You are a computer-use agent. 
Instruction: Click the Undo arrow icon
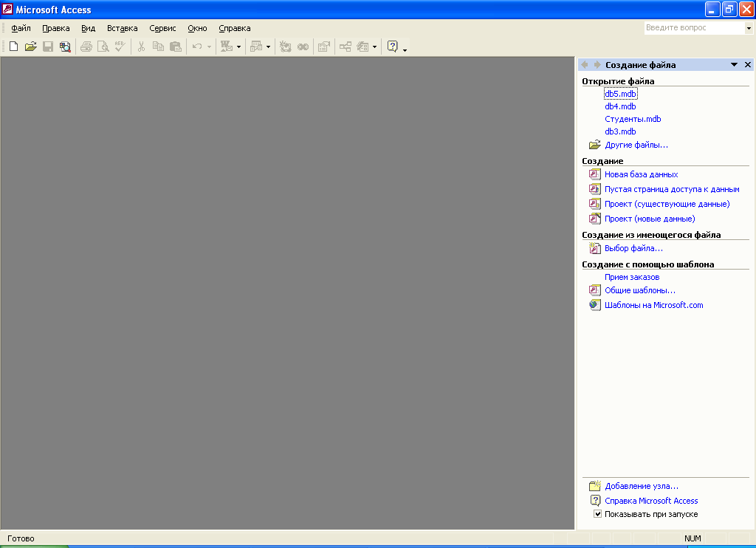coord(197,47)
